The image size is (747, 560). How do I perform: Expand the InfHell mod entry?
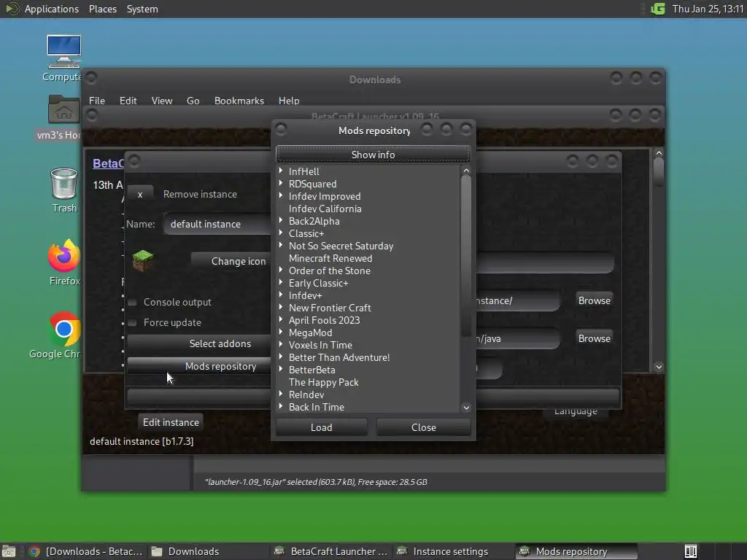pyautogui.click(x=281, y=171)
